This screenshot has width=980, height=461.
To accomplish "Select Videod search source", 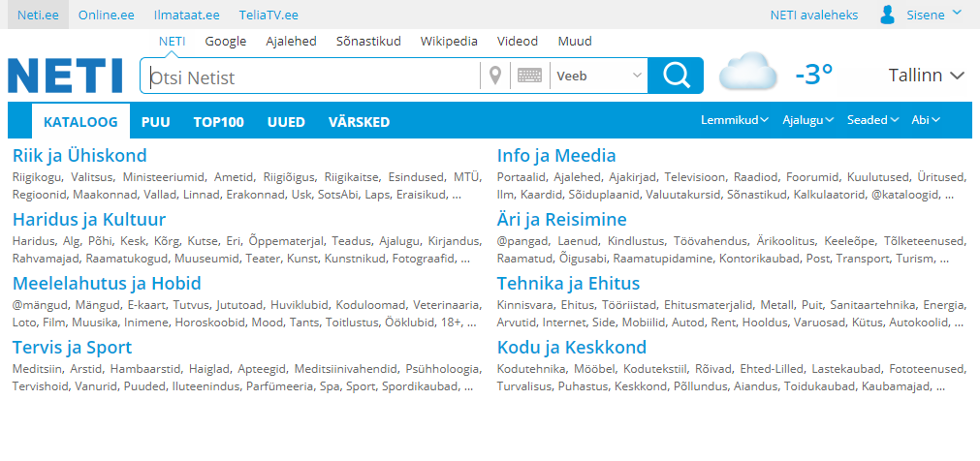I will [517, 42].
